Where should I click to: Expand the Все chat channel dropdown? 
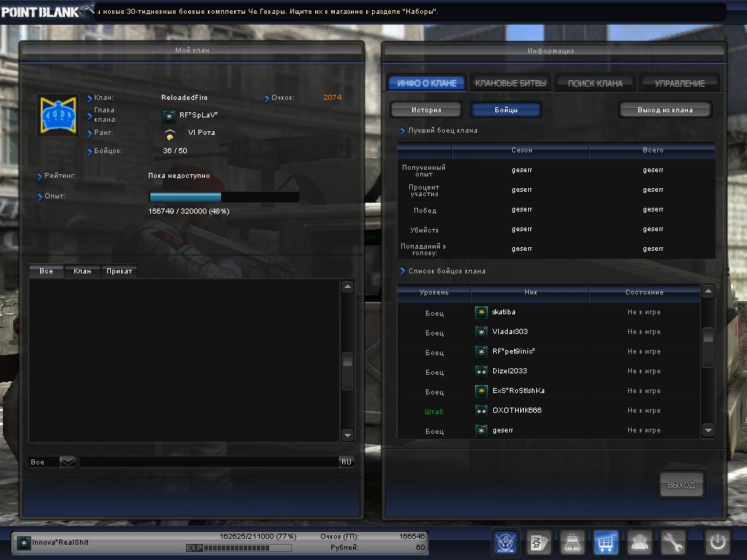[67, 462]
